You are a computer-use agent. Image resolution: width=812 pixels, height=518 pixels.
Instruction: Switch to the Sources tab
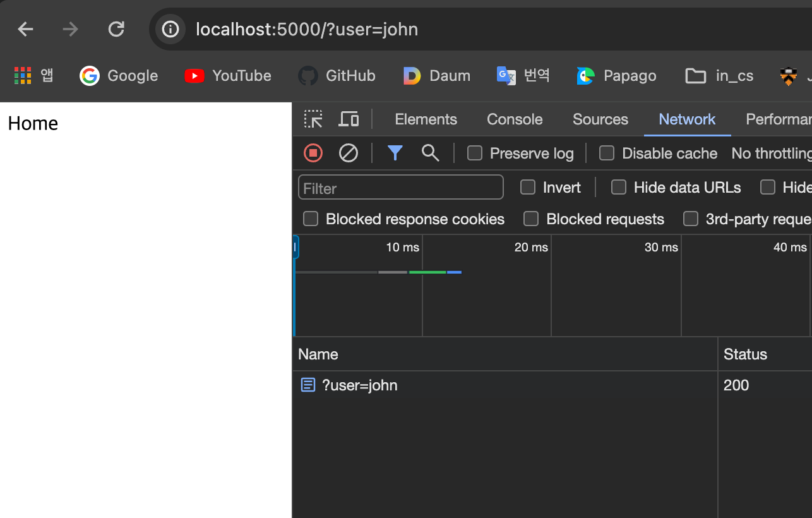click(600, 119)
